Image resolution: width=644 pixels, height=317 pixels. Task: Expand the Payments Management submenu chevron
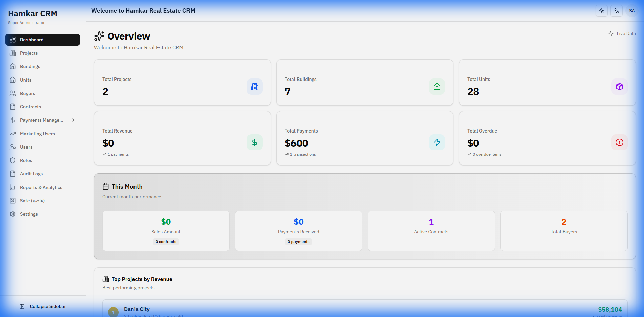(x=73, y=120)
